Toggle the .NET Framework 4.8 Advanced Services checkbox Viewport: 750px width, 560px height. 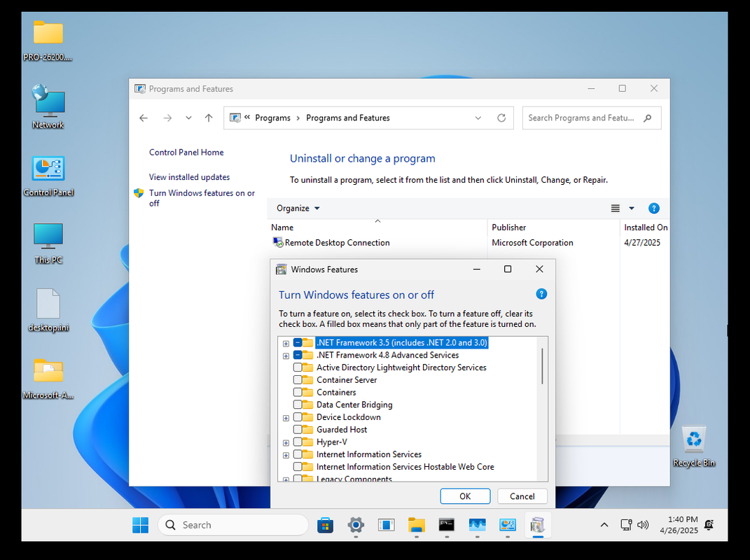point(298,355)
